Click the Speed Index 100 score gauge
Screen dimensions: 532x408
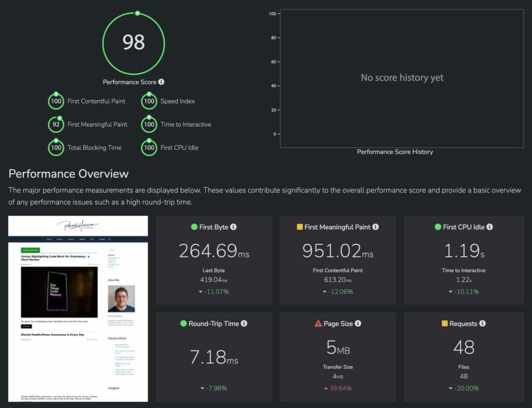point(149,101)
